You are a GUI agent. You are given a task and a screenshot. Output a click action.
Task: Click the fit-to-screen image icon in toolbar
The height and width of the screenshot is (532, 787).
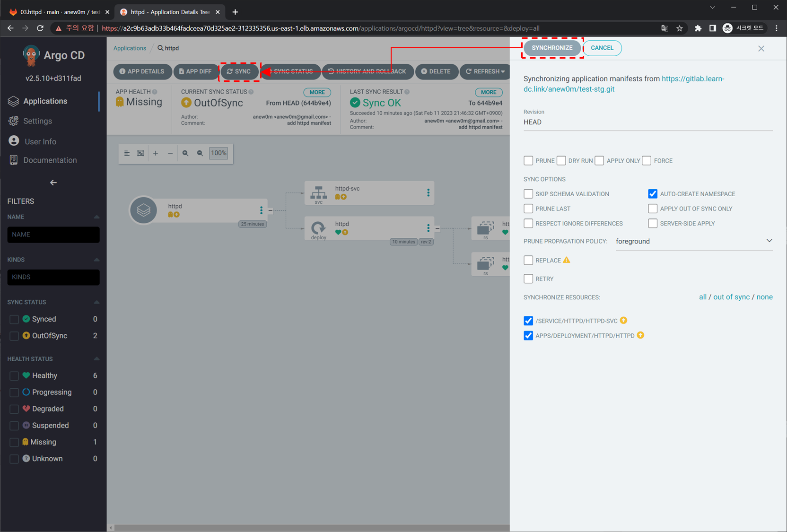pos(140,153)
